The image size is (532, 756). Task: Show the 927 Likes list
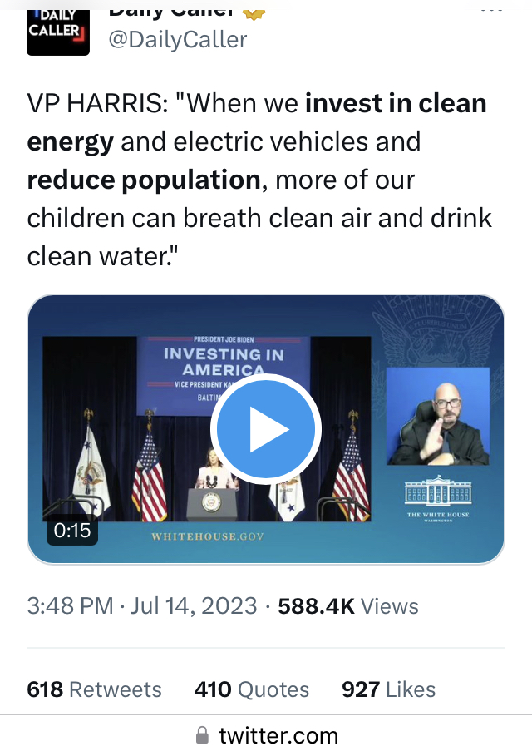(x=388, y=689)
